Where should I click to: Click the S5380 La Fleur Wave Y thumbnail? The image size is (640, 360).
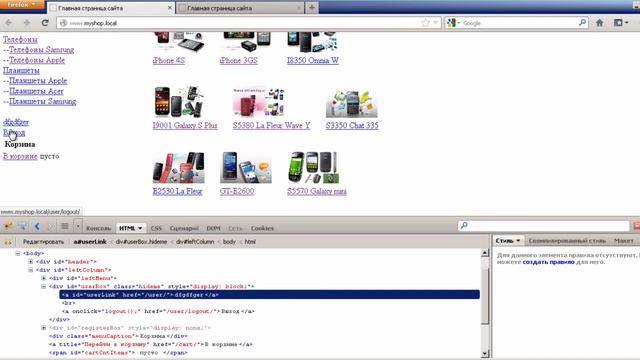coord(258,102)
